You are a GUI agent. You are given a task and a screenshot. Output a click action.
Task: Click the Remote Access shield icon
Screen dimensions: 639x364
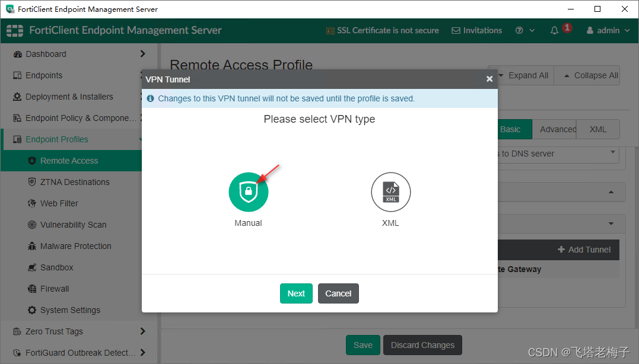(32, 161)
